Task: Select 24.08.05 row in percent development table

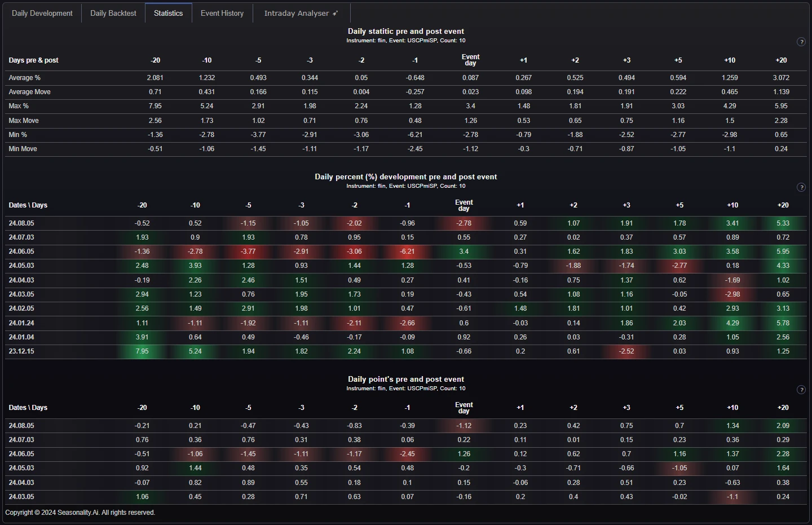Action: pyautogui.click(x=21, y=223)
